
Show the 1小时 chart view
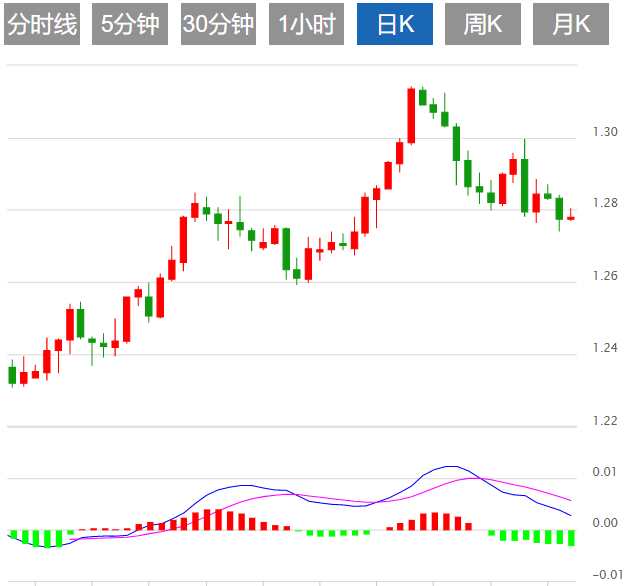pos(306,25)
